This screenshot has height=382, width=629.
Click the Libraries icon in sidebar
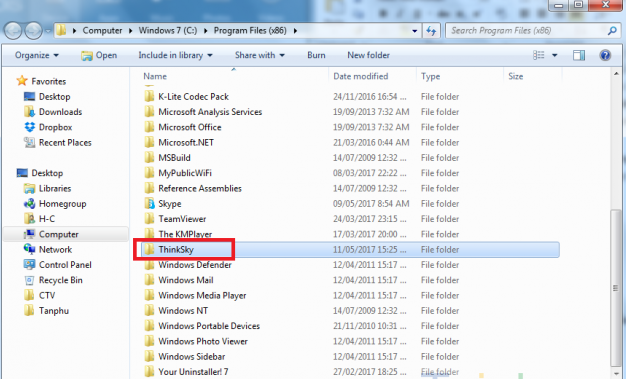[x=30, y=189]
